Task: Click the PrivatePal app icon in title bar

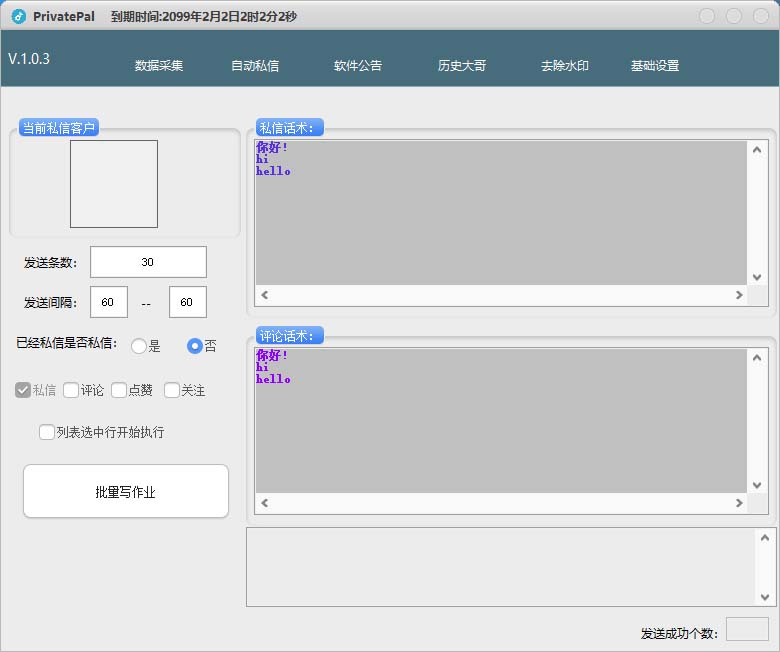Action: click(x=18, y=16)
